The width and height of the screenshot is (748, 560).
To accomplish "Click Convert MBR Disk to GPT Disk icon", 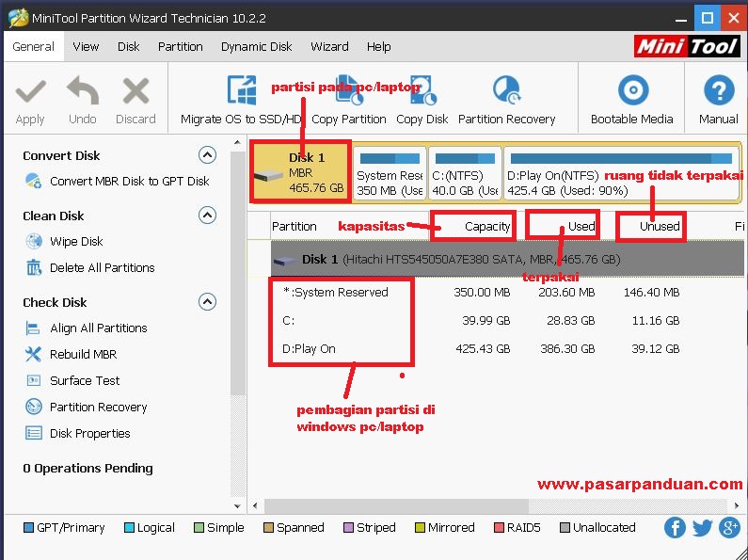I will (33, 181).
